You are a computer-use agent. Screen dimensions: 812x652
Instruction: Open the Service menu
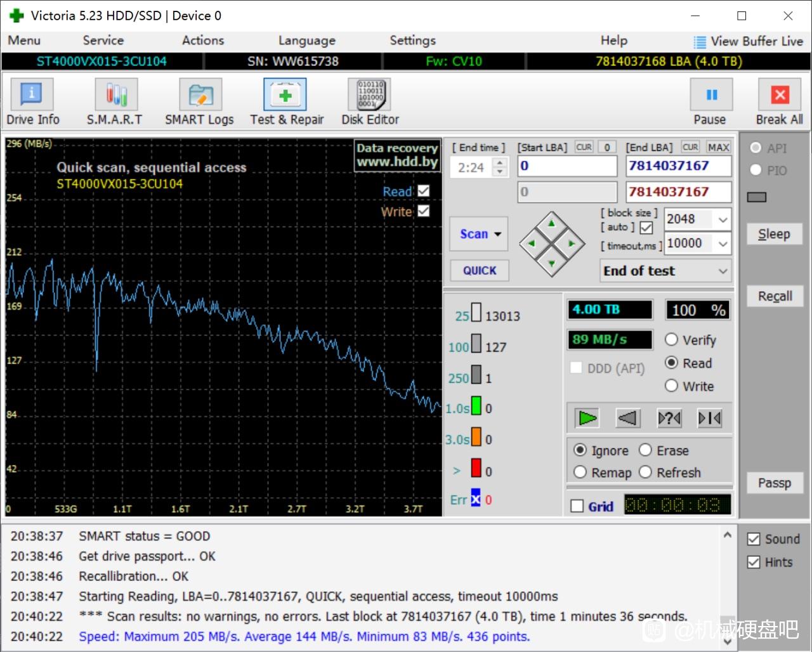103,41
